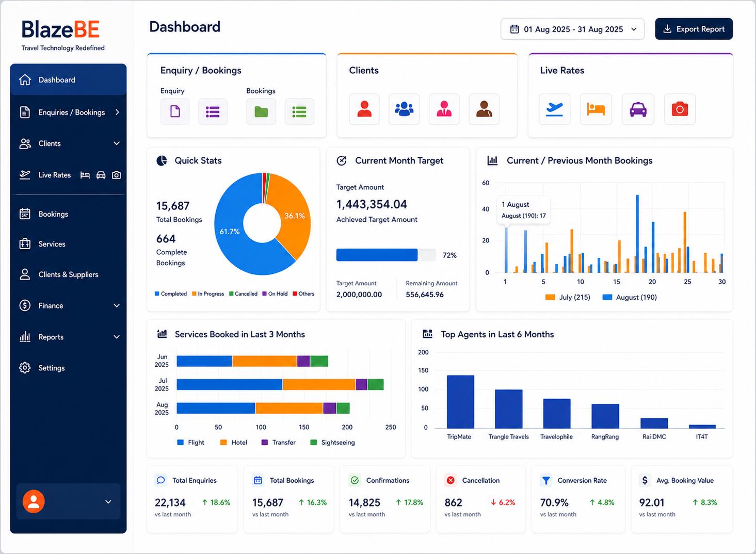Toggle the Cancelled pie legend item

(243, 294)
